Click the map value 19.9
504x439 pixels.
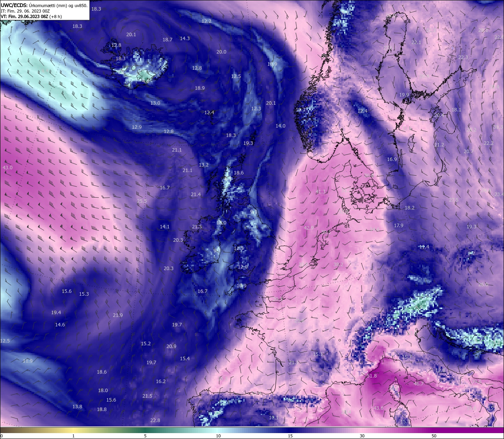(x=404, y=95)
